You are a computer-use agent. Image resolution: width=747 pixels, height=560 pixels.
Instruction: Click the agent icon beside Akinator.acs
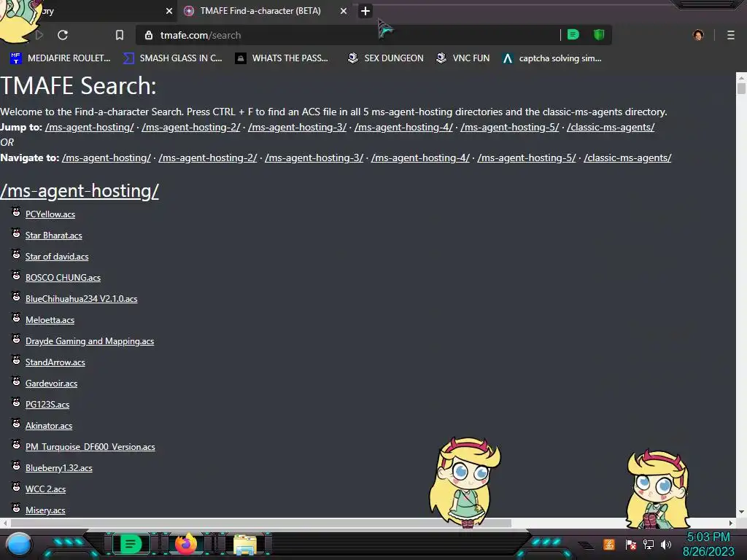[x=16, y=423]
